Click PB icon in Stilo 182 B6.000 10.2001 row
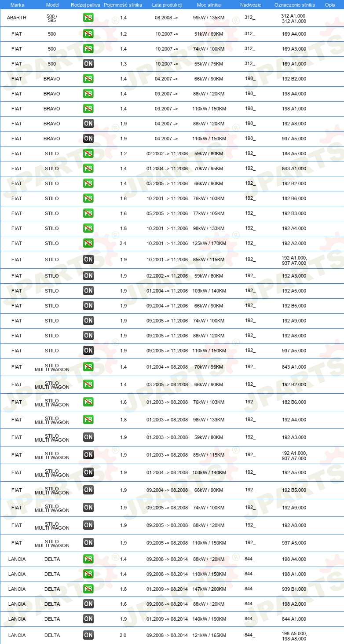The width and height of the screenshot is (344, 644). pyautogui.click(x=88, y=198)
